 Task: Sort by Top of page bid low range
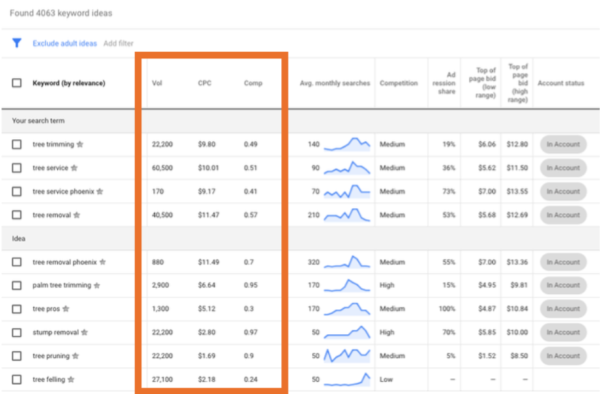point(482,83)
